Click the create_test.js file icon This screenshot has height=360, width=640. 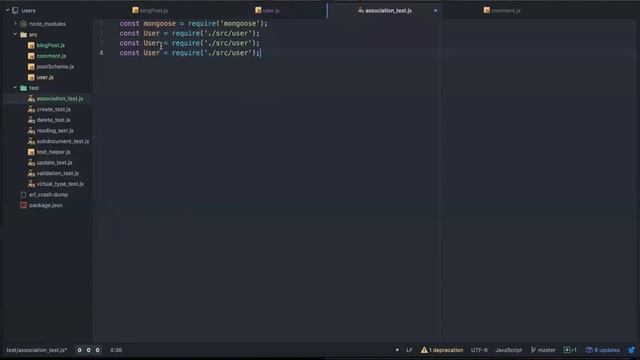[31, 109]
